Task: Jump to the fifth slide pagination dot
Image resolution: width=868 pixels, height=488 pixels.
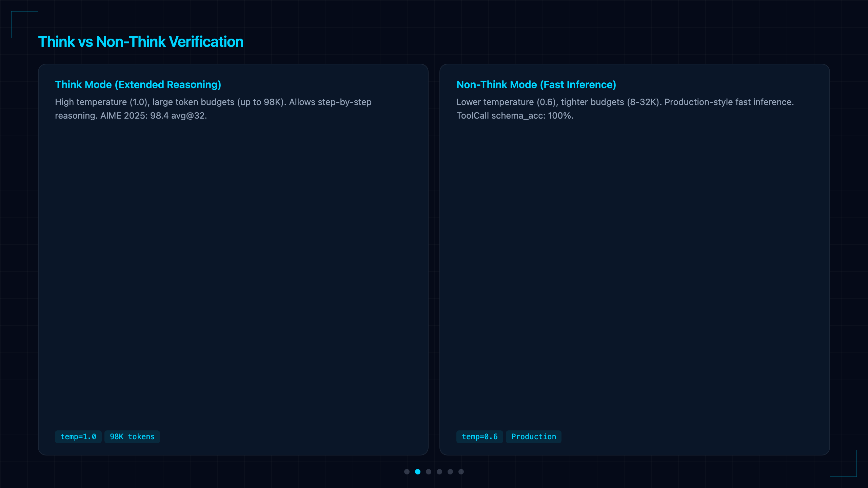Action: pyautogui.click(x=450, y=472)
